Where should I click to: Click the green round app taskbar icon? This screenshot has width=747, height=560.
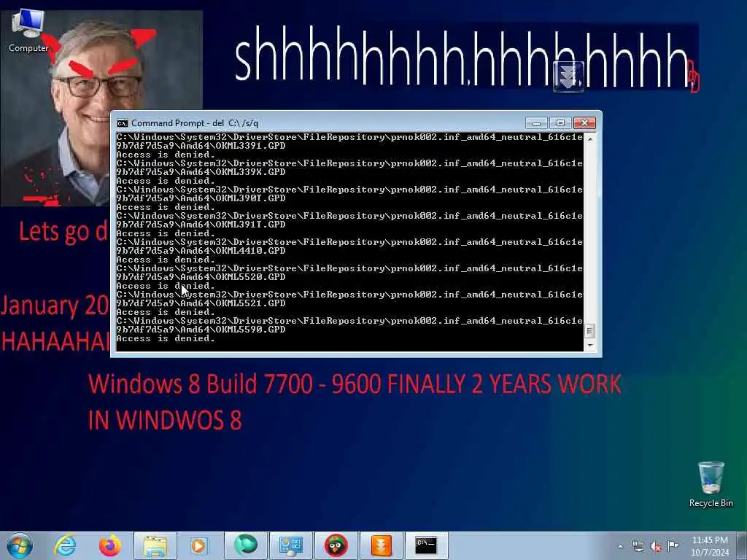tap(245, 545)
